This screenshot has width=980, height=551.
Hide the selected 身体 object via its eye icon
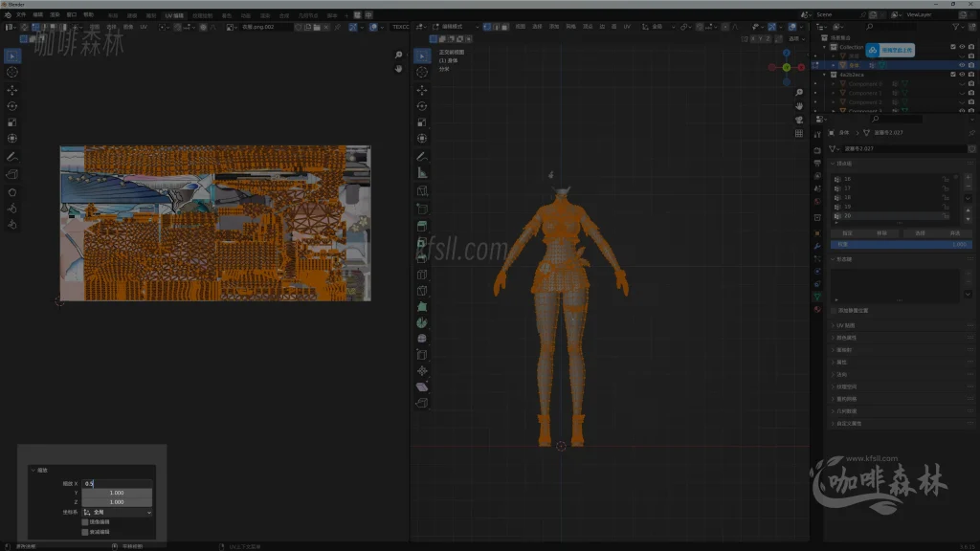tap(962, 65)
